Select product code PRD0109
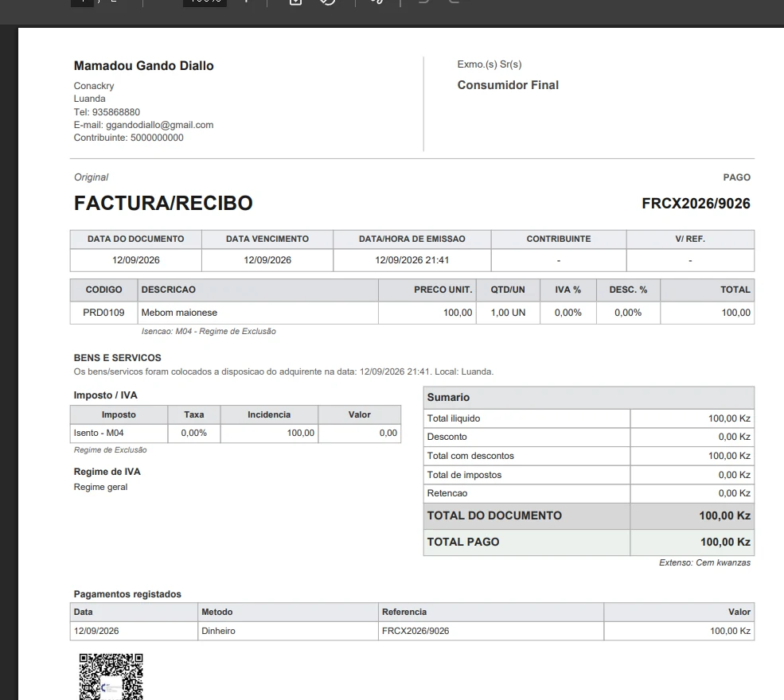This screenshot has height=700, width=784. [103, 313]
